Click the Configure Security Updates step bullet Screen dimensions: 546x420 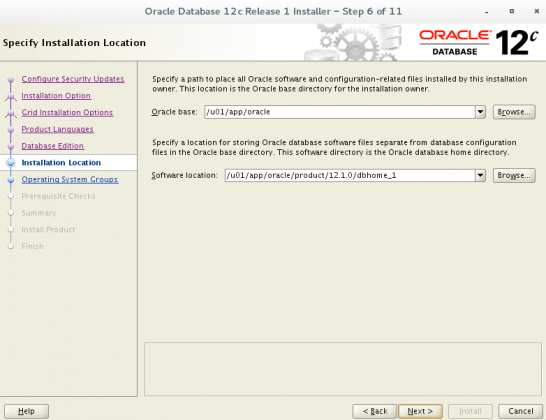(x=11, y=79)
